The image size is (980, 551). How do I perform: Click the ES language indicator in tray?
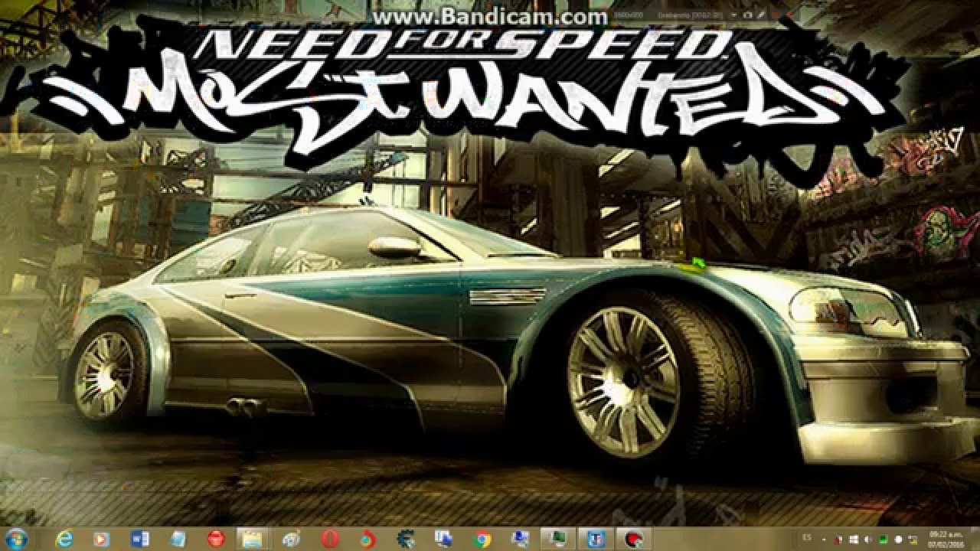click(806, 537)
